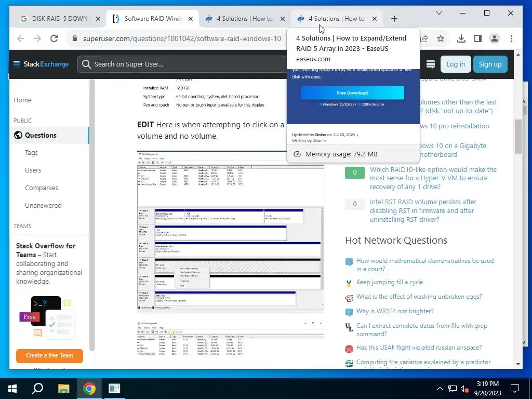Open the Hyper-V VM RAID10 question link

pyautogui.click(x=433, y=178)
